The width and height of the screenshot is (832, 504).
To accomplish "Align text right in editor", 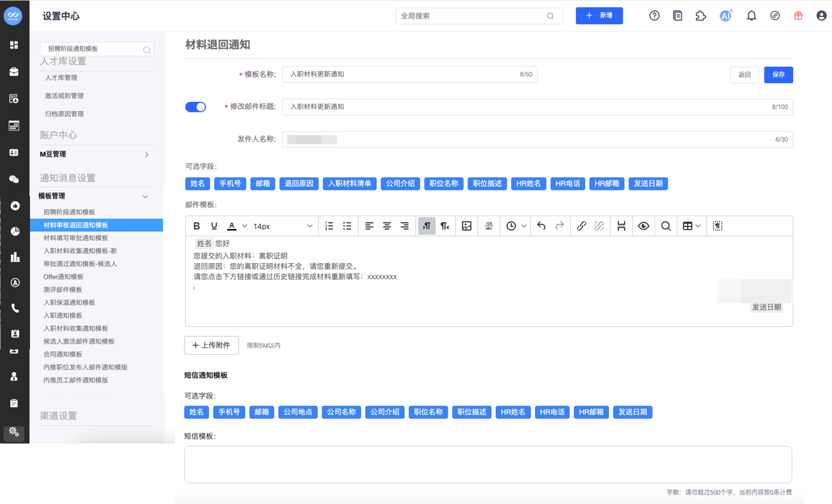I will pyautogui.click(x=404, y=226).
